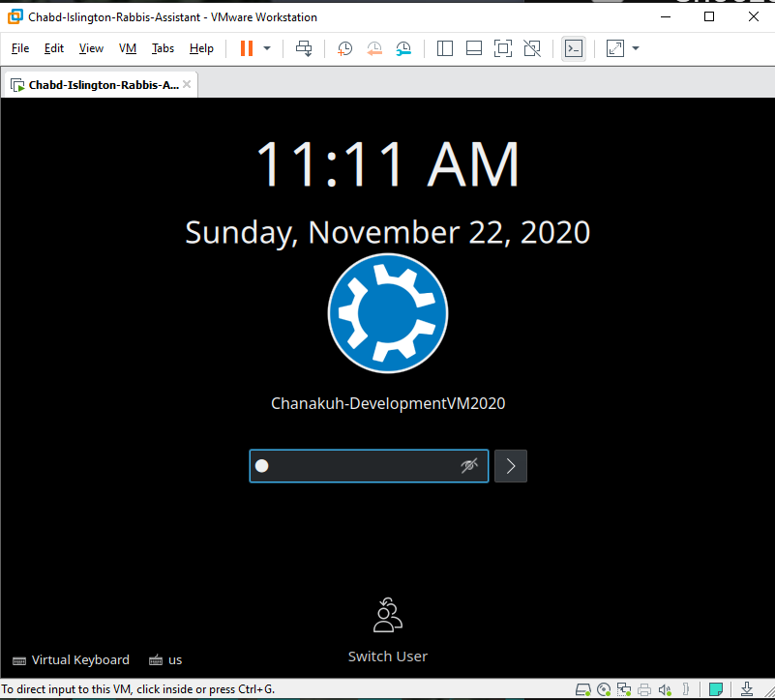This screenshot has width=775, height=700.
Task: Click the user avatar gear icon
Action: 388,313
